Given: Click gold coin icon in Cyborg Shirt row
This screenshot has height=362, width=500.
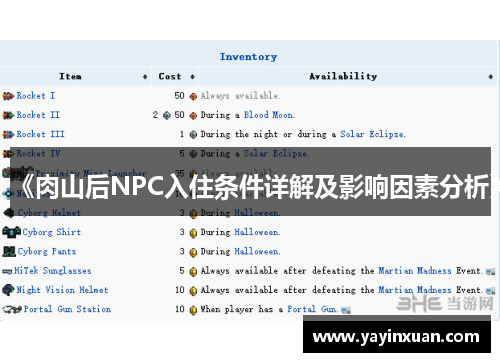Looking at the screenshot, I should (x=193, y=233).
